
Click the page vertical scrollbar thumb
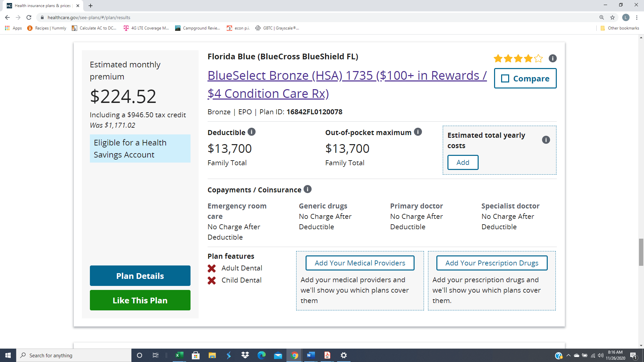[641, 252]
